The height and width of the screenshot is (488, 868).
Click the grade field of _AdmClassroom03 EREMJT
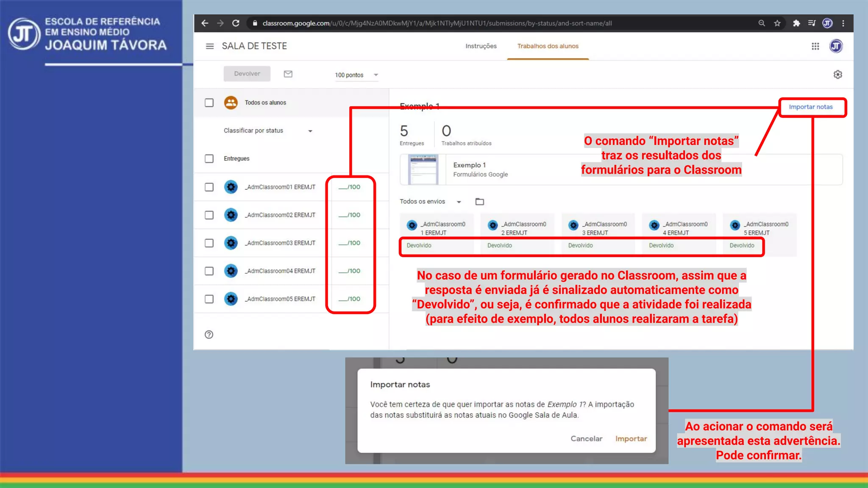(350, 243)
